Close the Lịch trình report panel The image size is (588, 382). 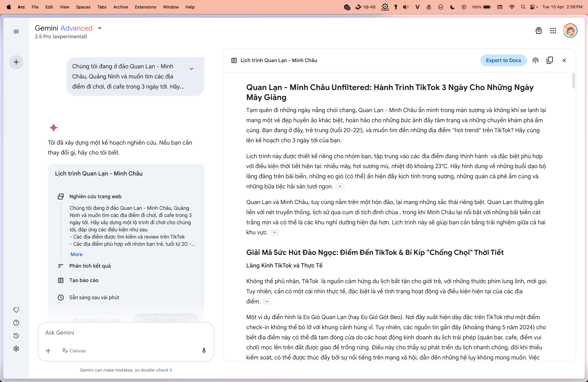tap(564, 61)
